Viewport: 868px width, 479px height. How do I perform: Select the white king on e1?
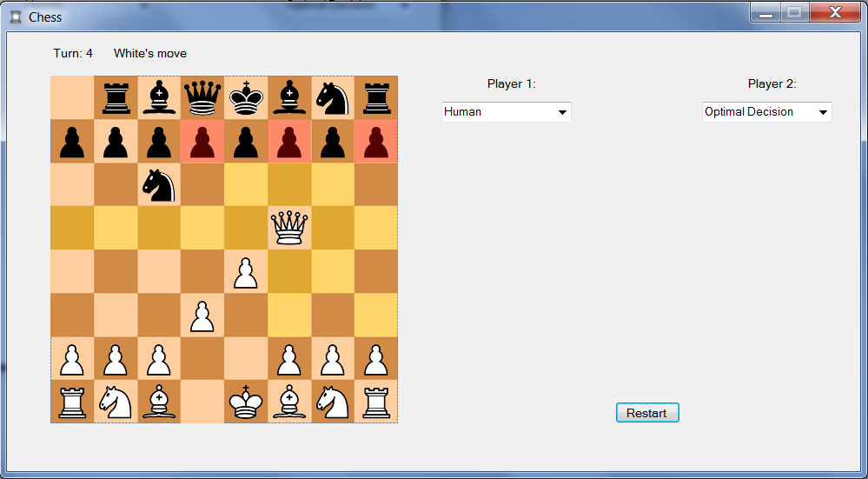246,402
